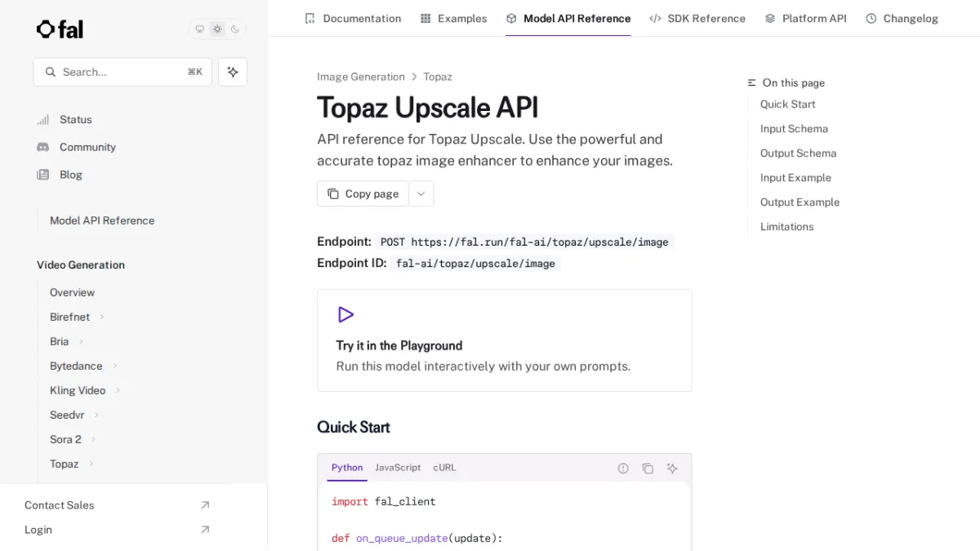Open Overview under Video Generation
Screen dimensions: 980x551
pyautogui.click(x=72, y=292)
